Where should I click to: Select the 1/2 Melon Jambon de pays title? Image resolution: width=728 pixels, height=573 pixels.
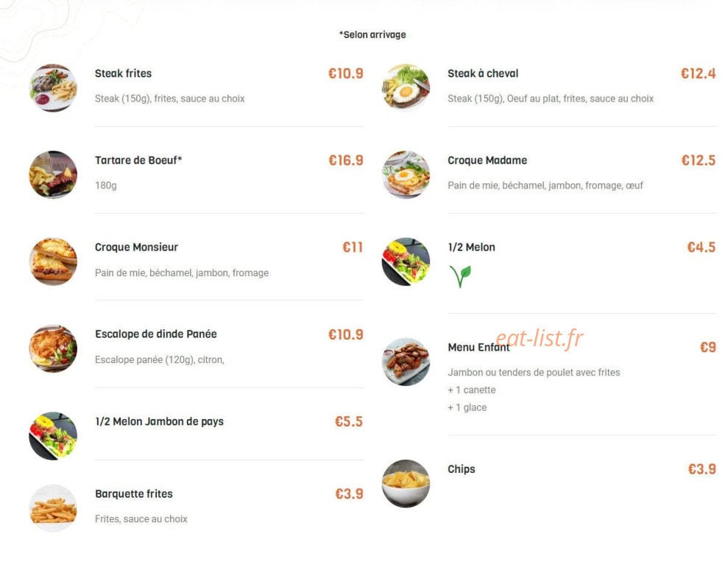tap(159, 421)
